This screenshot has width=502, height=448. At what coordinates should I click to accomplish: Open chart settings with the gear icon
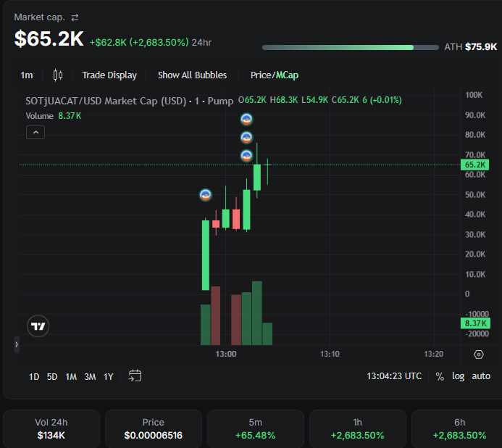[x=479, y=354]
